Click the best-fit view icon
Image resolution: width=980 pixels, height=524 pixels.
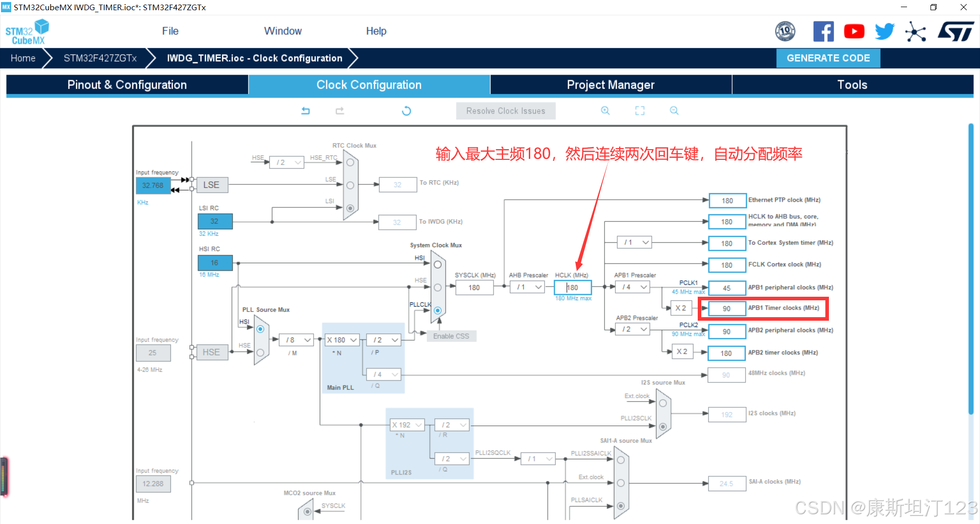pyautogui.click(x=640, y=110)
